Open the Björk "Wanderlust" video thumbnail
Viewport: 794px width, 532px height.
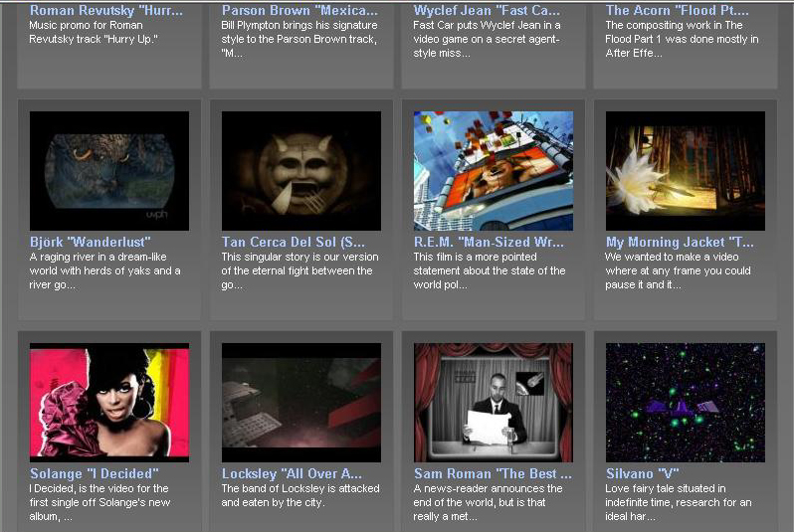(109, 171)
